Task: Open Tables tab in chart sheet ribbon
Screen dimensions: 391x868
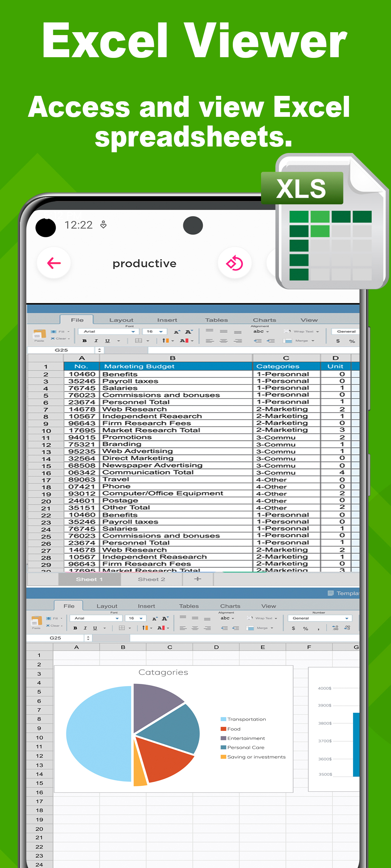Action: pyautogui.click(x=189, y=606)
